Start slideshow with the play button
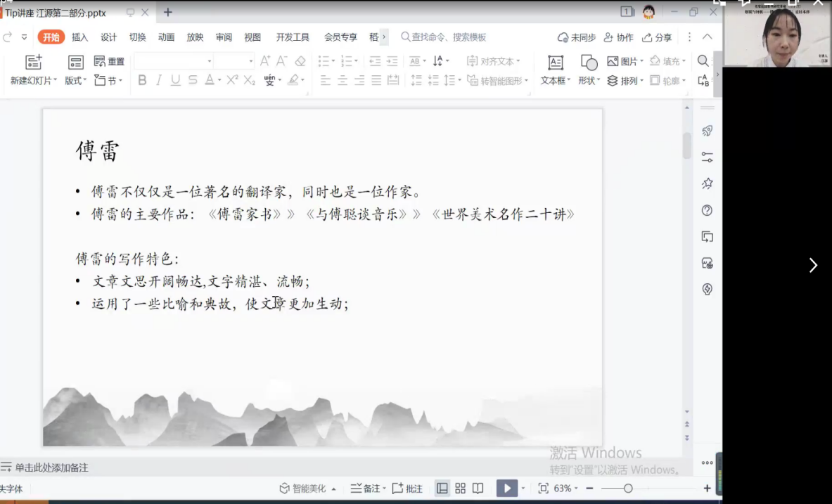Image resolution: width=832 pixels, height=504 pixels. pos(506,489)
